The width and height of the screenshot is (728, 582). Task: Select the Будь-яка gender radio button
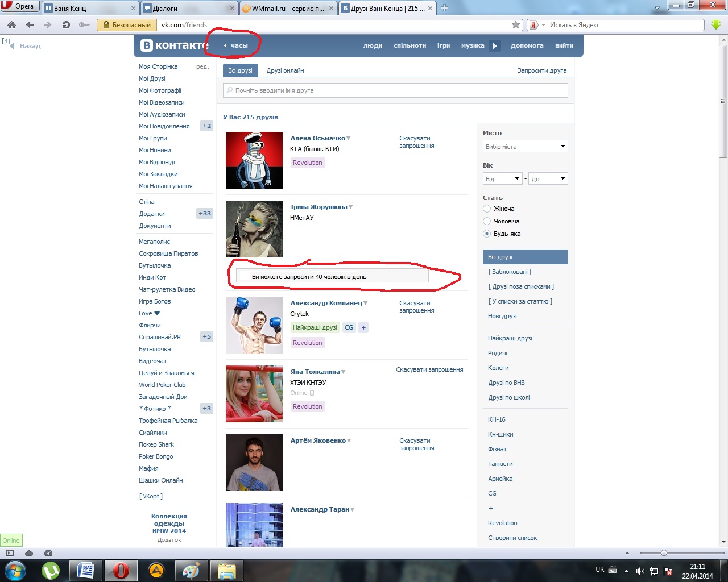[x=487, y=234]
